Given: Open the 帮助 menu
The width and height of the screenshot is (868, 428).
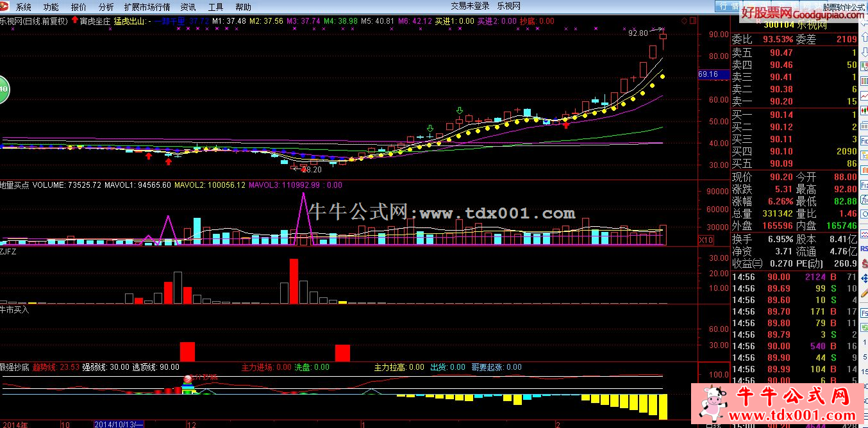Looking at the screenshot, I should (244, 7).
